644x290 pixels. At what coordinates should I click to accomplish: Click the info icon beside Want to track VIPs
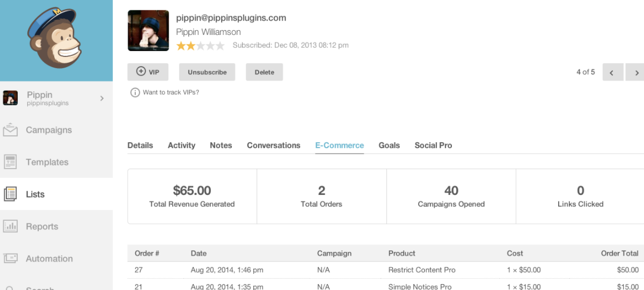pos(135,92)
